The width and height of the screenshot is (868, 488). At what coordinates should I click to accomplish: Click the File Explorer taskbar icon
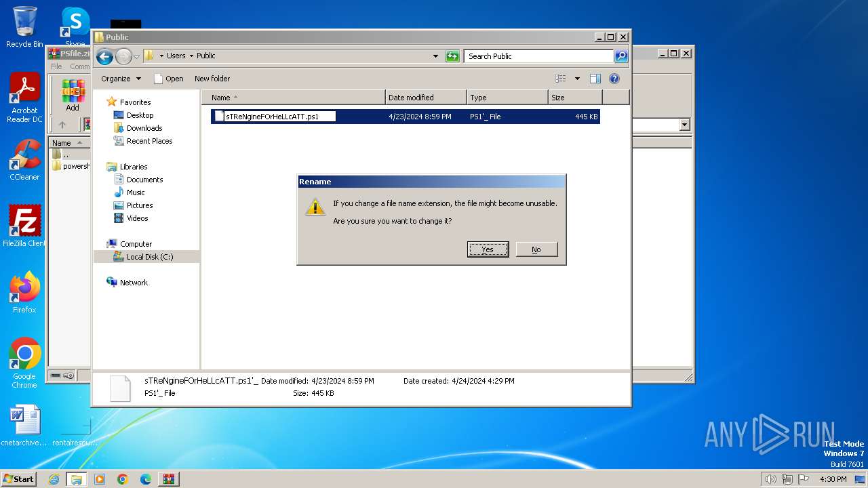click(77, 479)
